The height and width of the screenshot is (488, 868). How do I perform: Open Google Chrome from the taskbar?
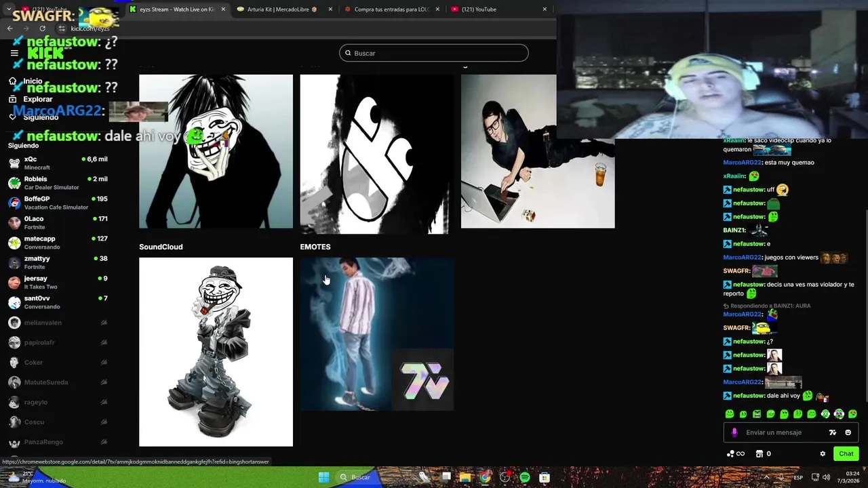(484, 478)
